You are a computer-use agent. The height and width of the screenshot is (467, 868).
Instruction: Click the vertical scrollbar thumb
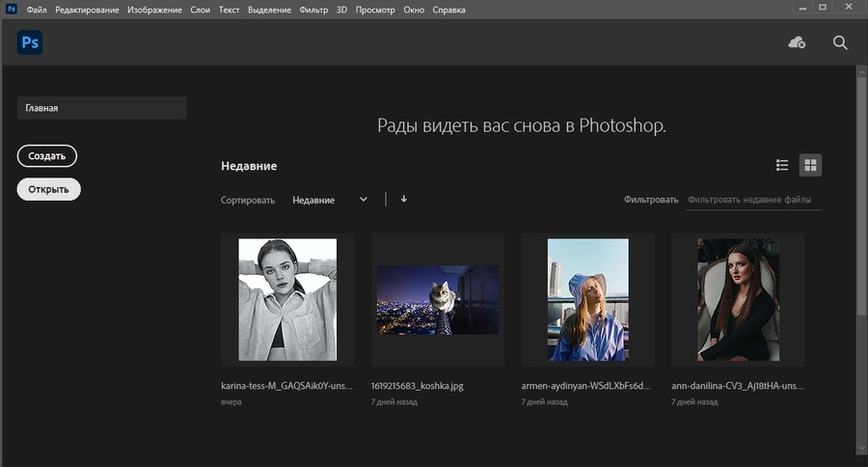point(861,197)
